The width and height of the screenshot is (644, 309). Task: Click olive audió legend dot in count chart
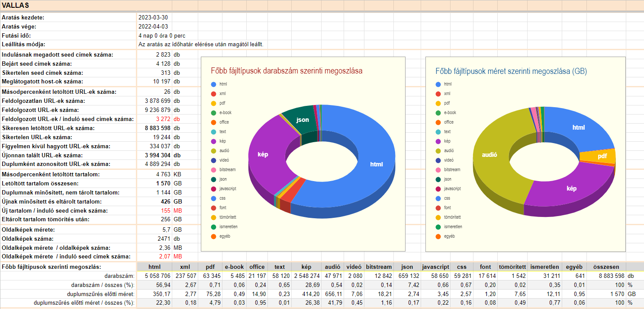click(213, 151)
